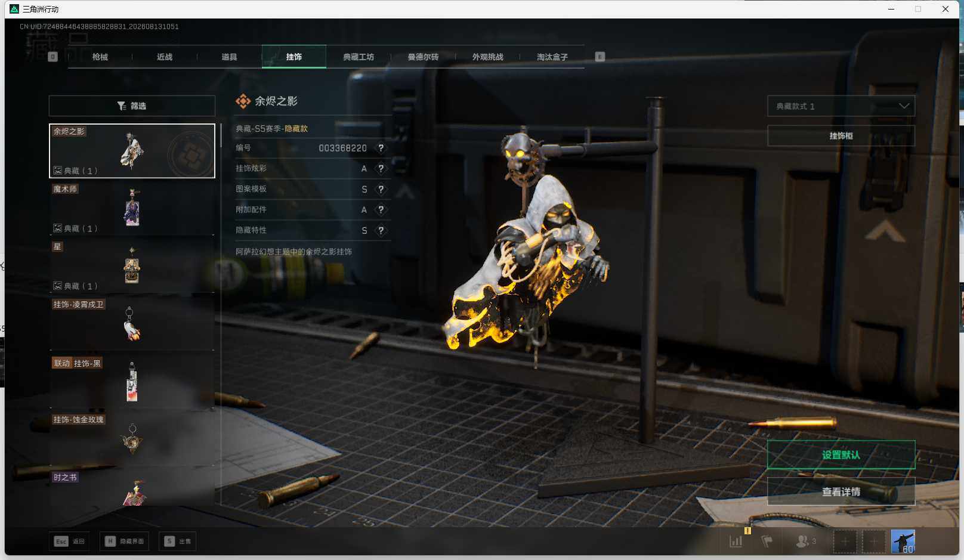Click the 典藏 (1) icon in 魔术师 row
The height and width of the screenshot is (560, 964).
[x=58, y=228]
